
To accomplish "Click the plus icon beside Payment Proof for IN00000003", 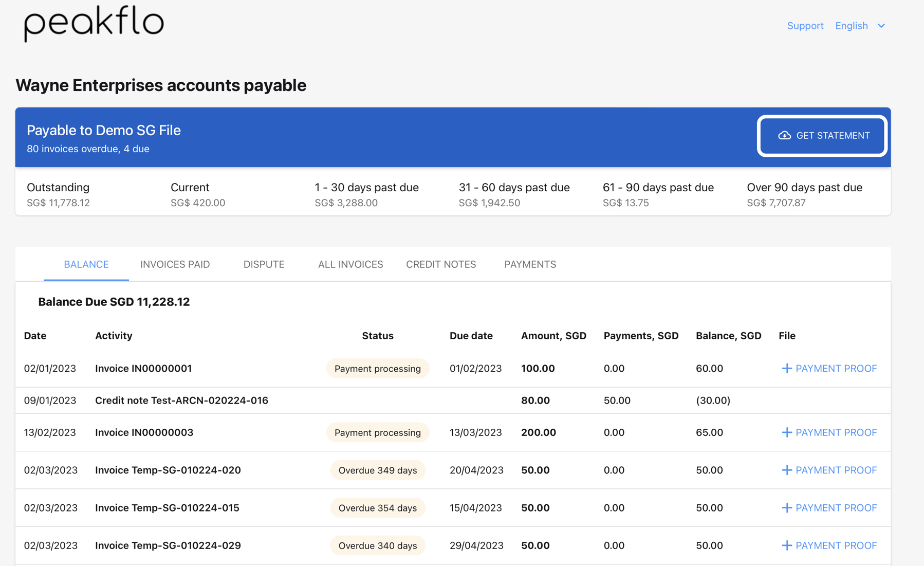I will [x=787, y=432].
